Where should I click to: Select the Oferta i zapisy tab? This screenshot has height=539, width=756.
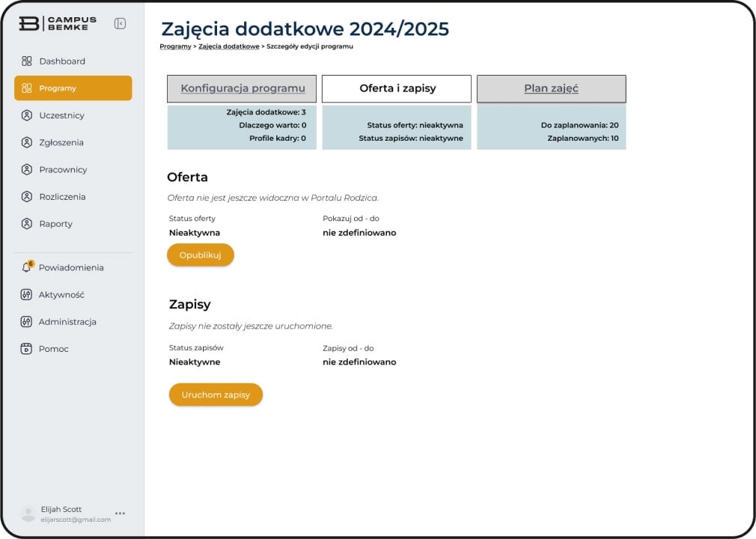pos(397,88)
